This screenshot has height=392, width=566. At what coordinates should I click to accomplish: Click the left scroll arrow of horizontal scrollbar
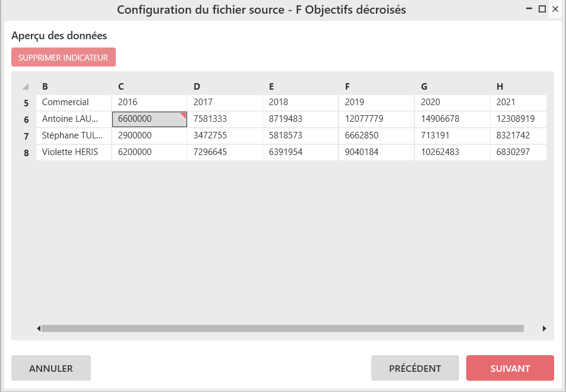pos(39,328)
